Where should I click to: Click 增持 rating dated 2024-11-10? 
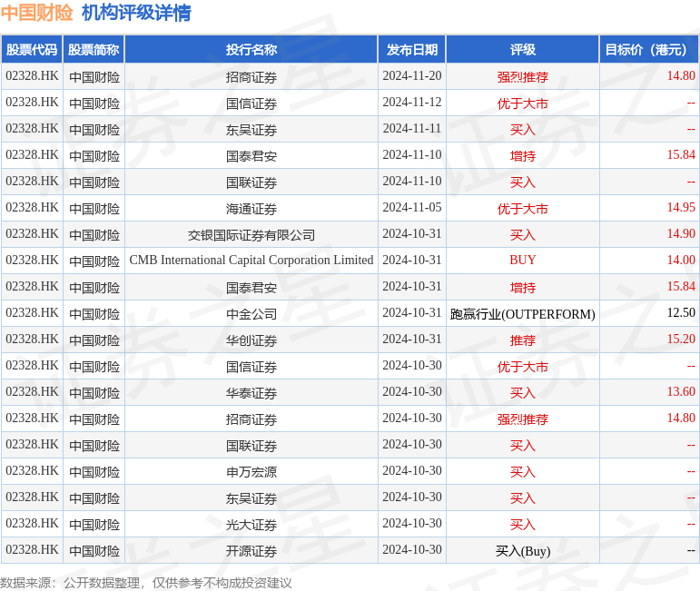(523, 156)
